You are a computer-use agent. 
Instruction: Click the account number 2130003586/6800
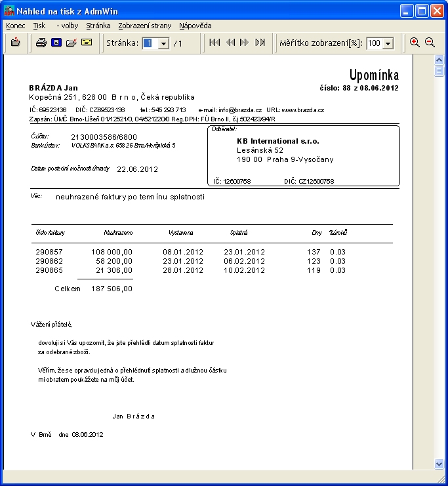pos(104,137)
